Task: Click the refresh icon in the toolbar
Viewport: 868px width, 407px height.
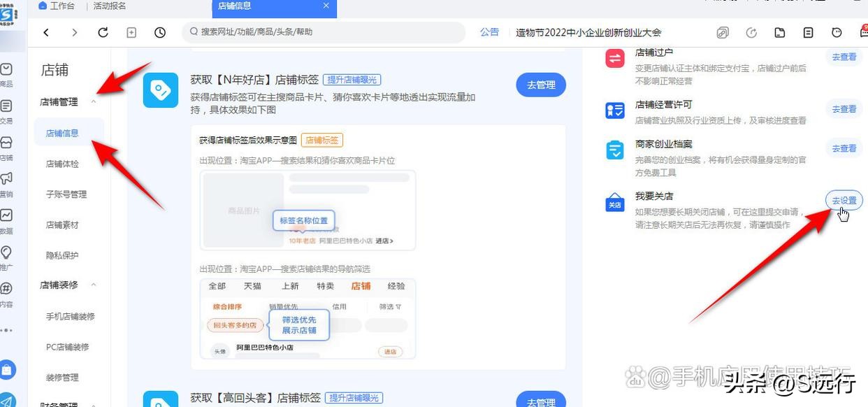Action: [x=103, y=32]
